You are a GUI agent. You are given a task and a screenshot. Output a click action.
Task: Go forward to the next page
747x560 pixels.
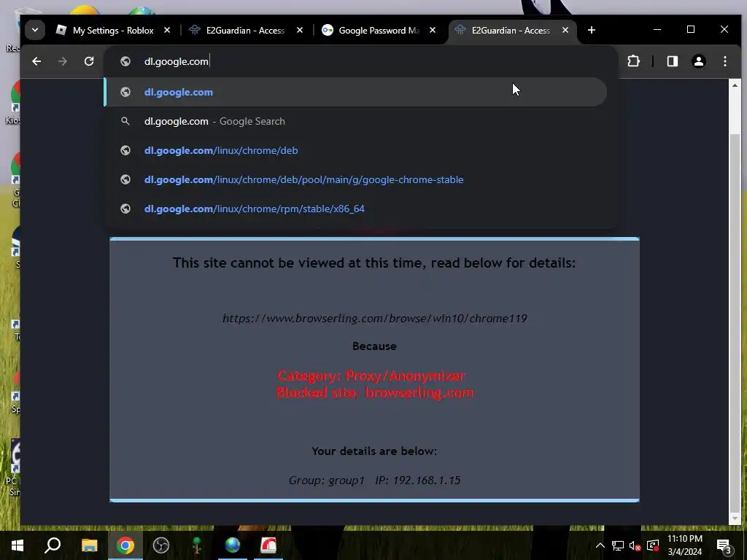63,61
